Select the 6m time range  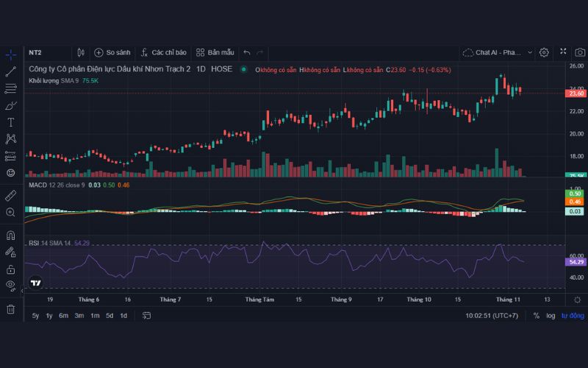[64, 316]
